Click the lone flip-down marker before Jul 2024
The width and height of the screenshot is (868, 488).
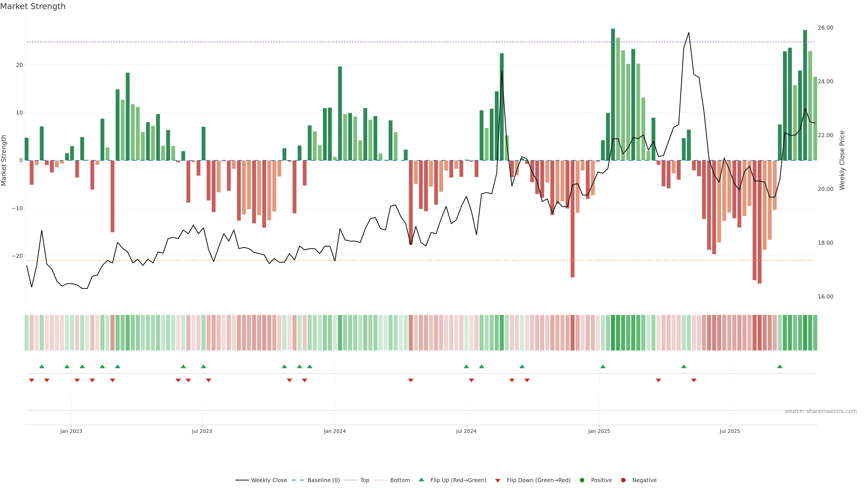point(411,380)
